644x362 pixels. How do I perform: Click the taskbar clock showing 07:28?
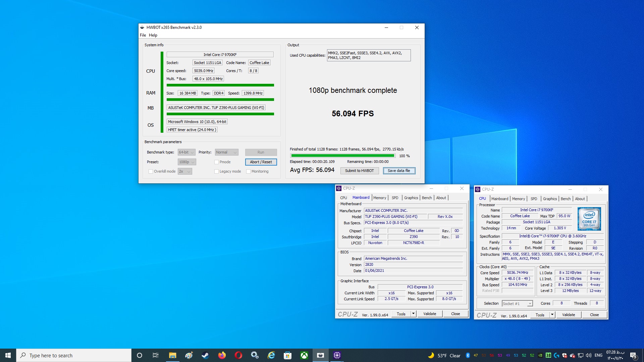point(615,355)
